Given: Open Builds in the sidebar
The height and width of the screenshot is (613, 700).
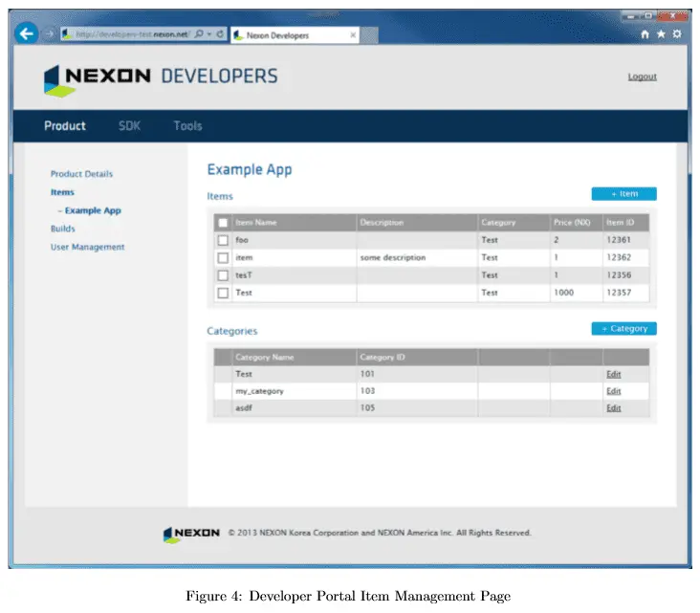Looking at the screenshot, I should tap(63, 229).
